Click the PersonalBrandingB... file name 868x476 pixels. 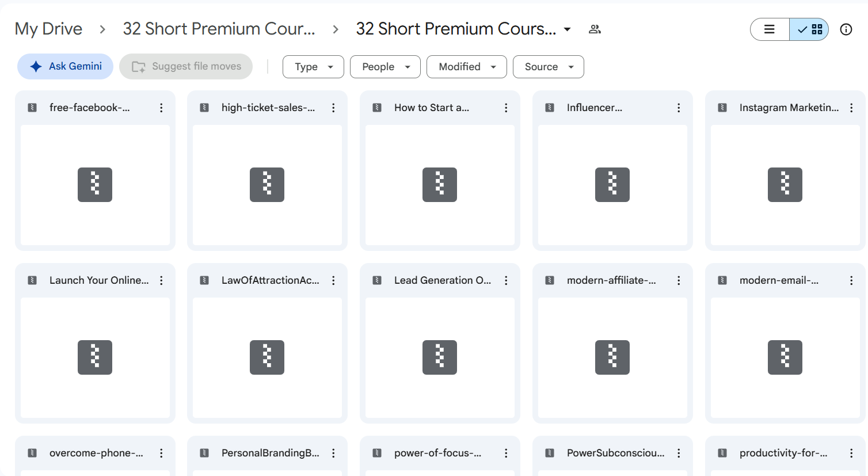coord(271,453)
